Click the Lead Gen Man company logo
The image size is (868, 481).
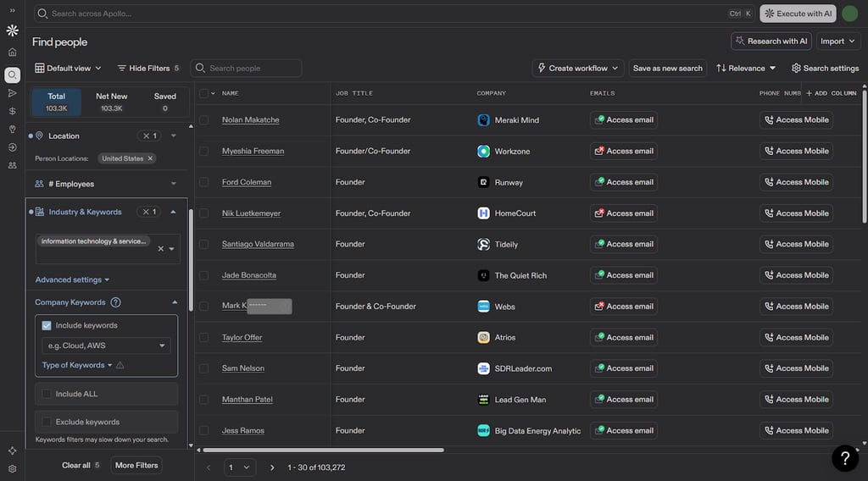coord(483,399)
